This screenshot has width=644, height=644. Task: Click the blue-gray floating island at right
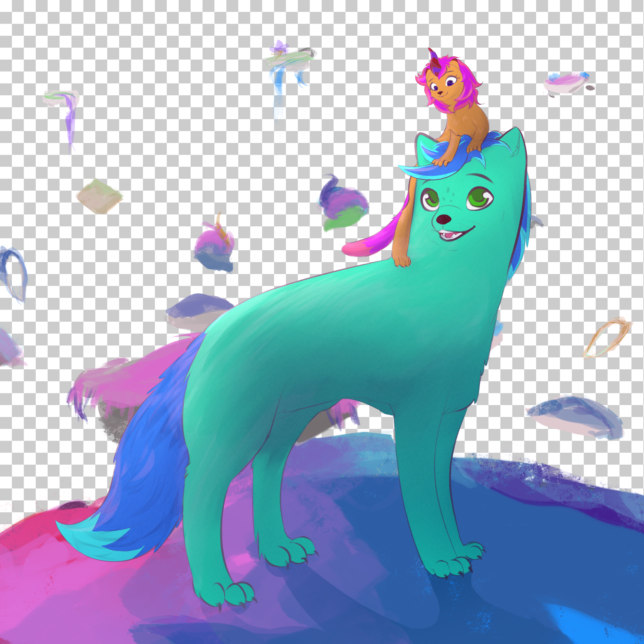click(x=575, y=417)
